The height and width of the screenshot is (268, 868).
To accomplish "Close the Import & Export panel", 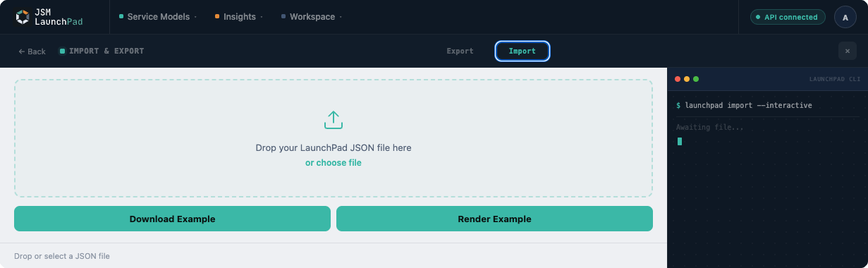I will pos(848,51).
